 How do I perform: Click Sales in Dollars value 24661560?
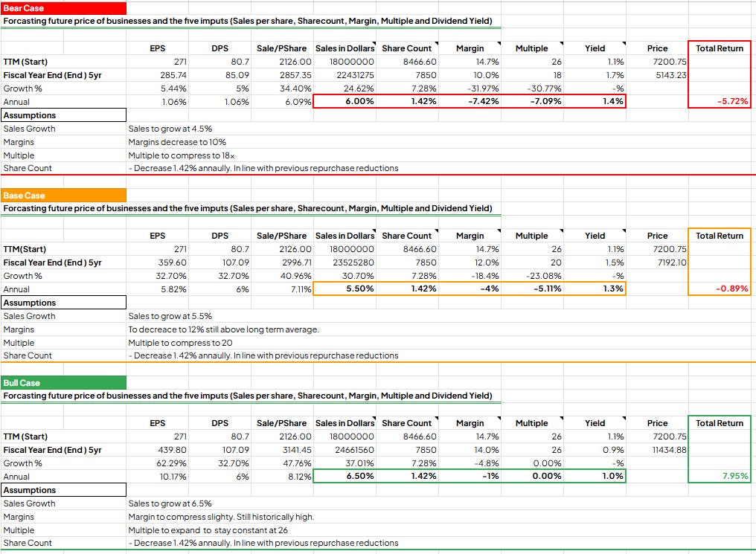coord(354,450)
